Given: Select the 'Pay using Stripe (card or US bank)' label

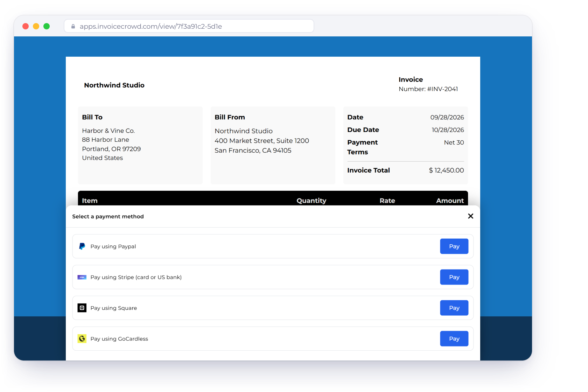Looking at the screenshot, I should coord(136,277).
